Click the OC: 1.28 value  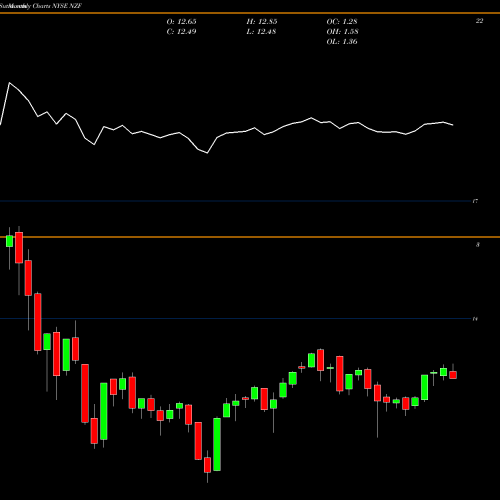point(342,22)
